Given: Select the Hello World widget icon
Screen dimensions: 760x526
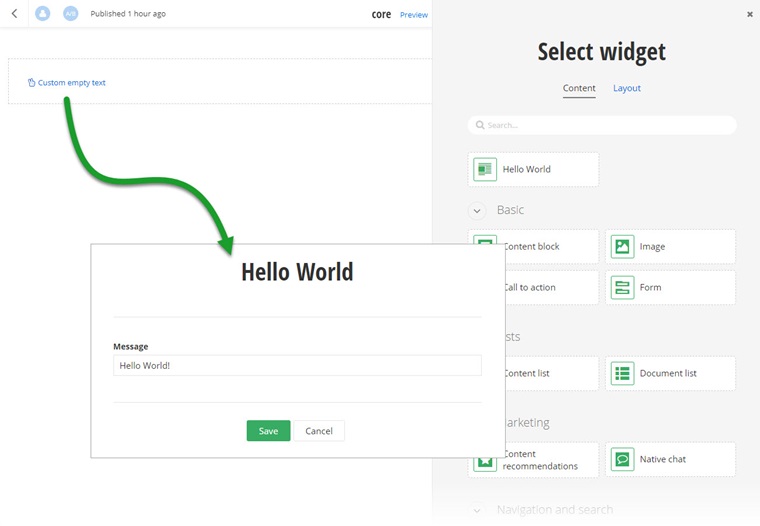Looking at the screenshot, I should (485, 169).
